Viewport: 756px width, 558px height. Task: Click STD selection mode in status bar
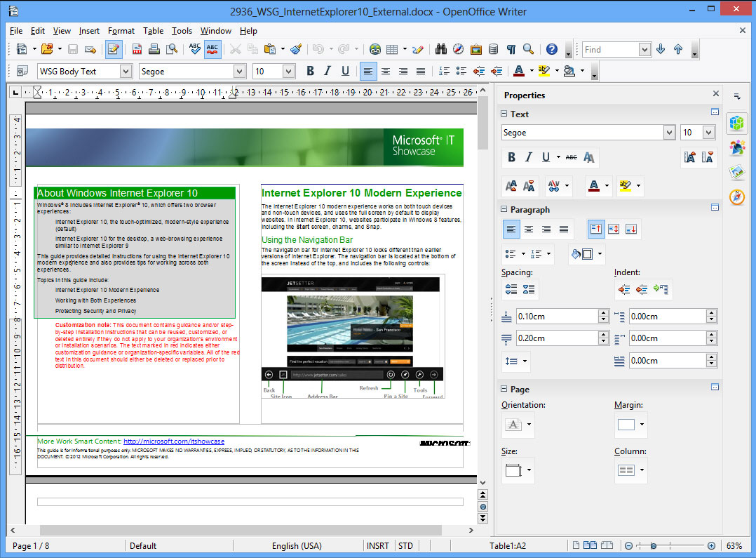(x=405, y=546)
